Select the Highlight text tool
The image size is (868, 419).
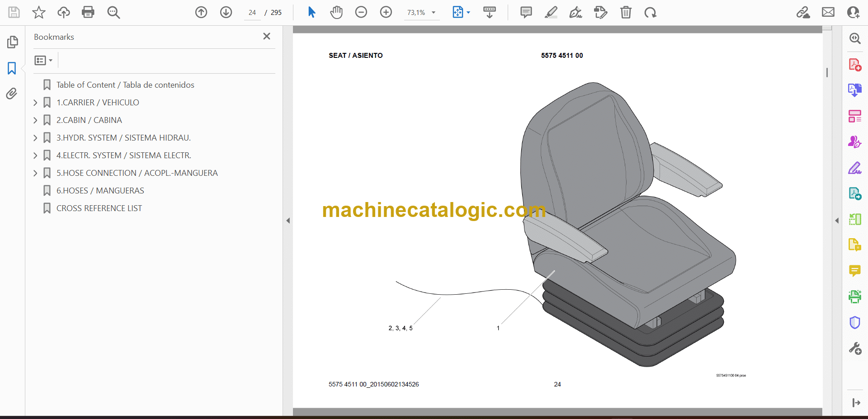pos(551,12)
